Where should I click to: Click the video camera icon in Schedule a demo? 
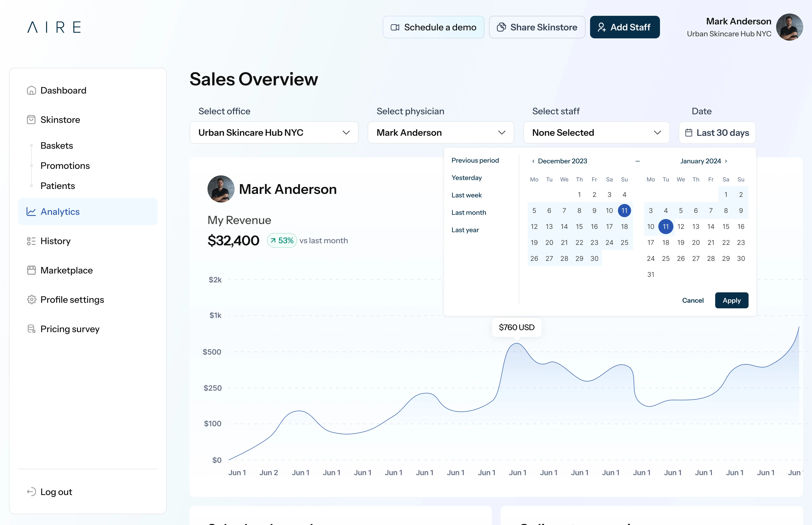(x=395, y=27)
